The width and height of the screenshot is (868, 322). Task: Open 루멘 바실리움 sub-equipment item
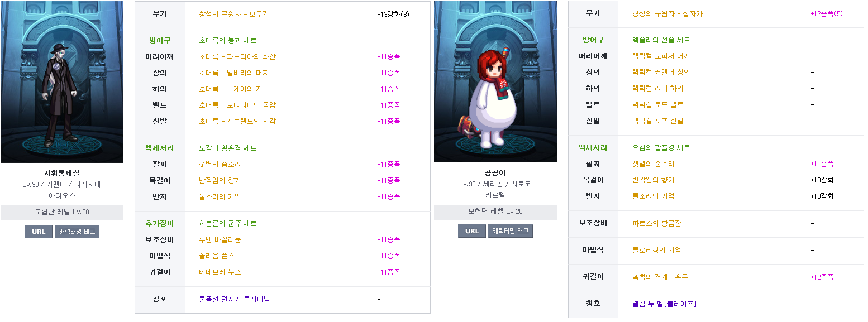tap(220, 239)
